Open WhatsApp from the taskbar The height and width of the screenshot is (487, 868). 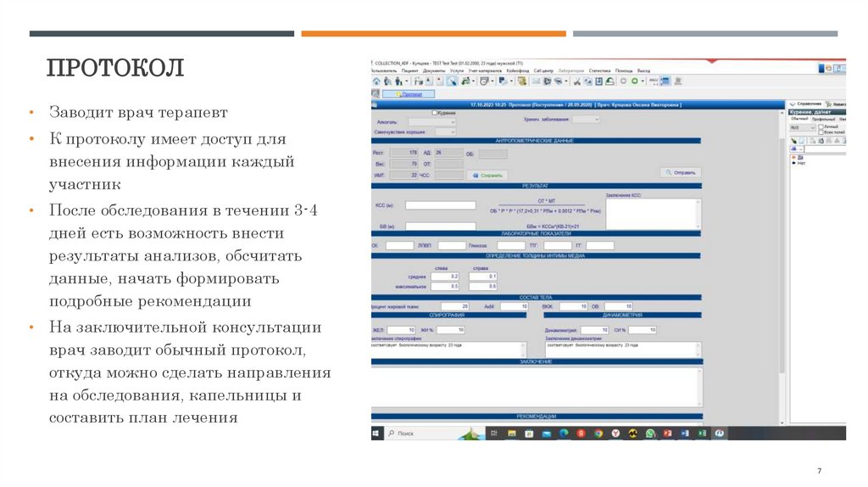click(x=650, y=434)
